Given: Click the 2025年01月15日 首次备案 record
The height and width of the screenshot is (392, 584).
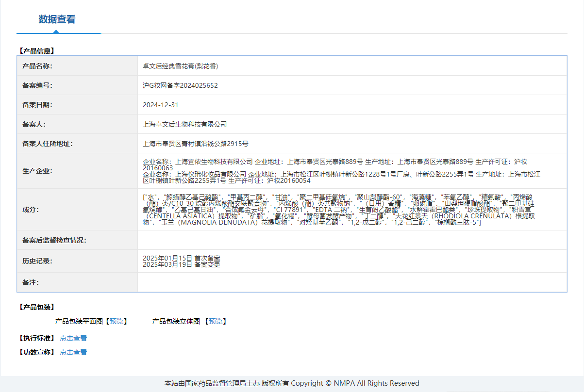Looking at the screenshot, I should (182, 258).
